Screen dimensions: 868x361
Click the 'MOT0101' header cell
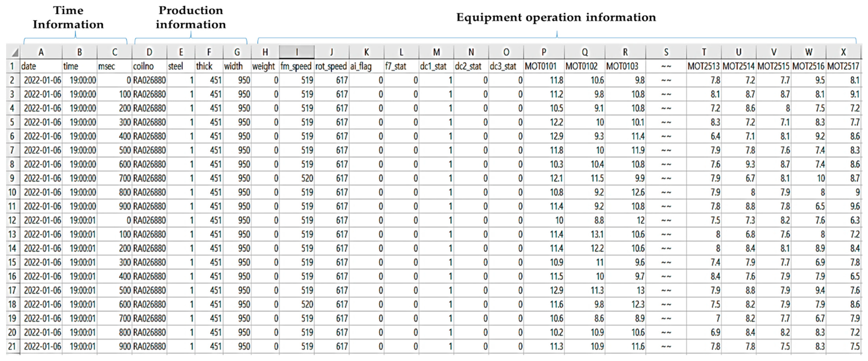(x=544, y=66)
